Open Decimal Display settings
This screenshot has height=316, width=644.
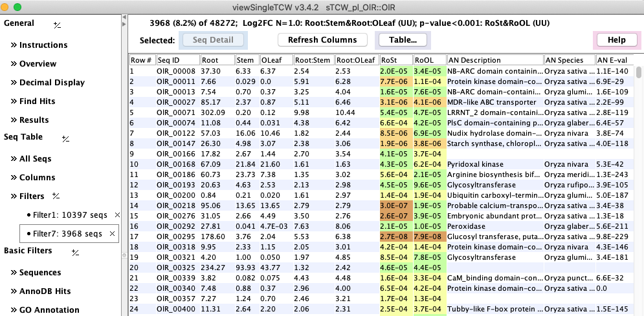pyautogui.click(x=51, y=83)
